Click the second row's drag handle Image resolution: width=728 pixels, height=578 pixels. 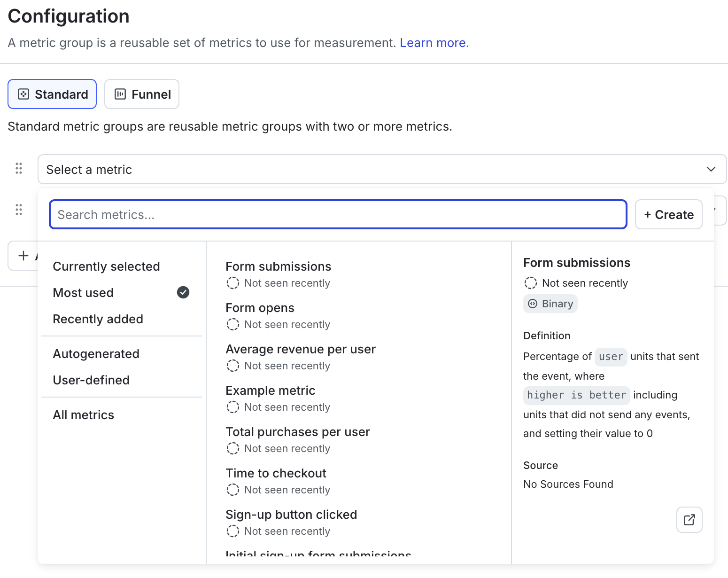[19, 209]
